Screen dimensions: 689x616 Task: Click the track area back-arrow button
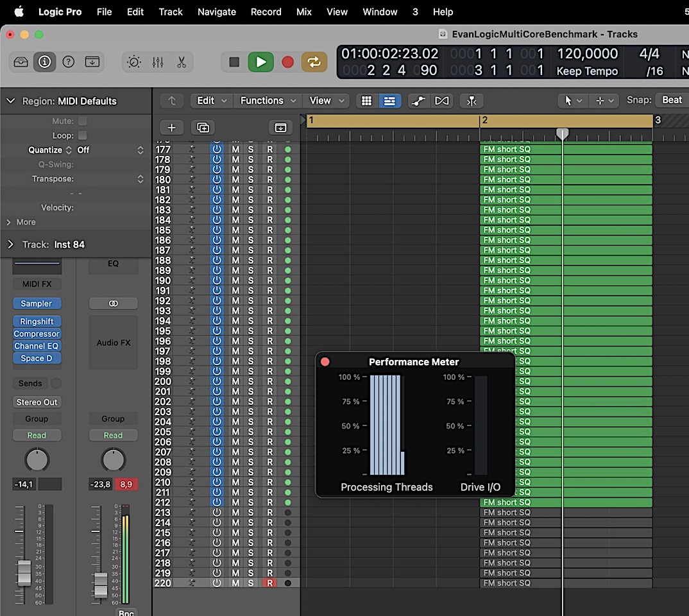172,101
